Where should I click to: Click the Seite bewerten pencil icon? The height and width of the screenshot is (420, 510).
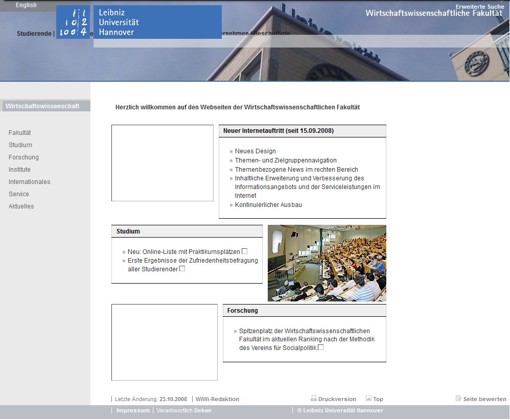(x=458, y=398)
